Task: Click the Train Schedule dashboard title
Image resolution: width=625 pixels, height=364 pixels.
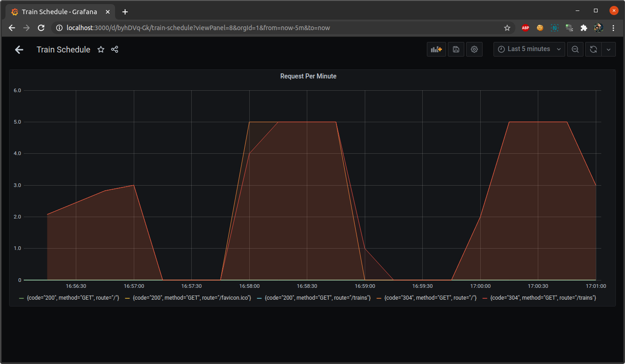Action: (x=63, y=50)
